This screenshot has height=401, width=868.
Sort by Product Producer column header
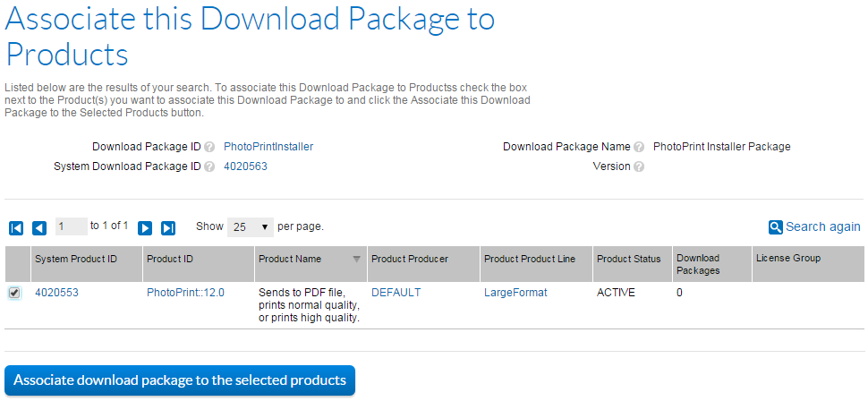[410, 259]
